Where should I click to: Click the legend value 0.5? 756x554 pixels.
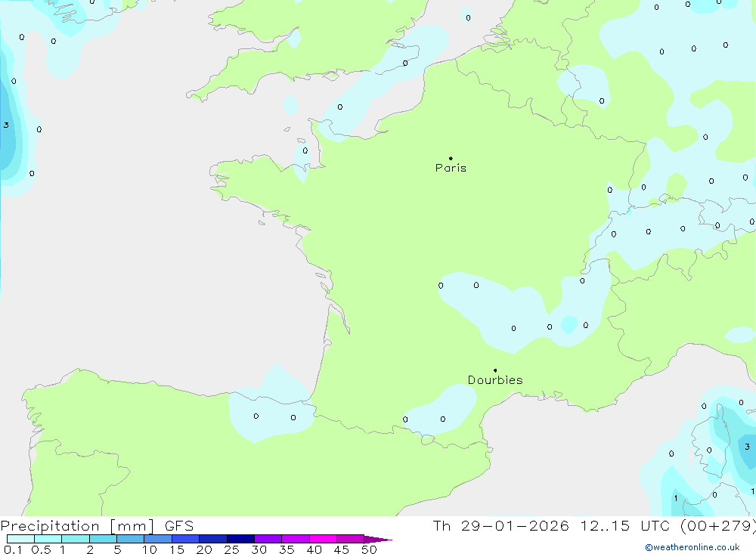[x=41, y=549]
